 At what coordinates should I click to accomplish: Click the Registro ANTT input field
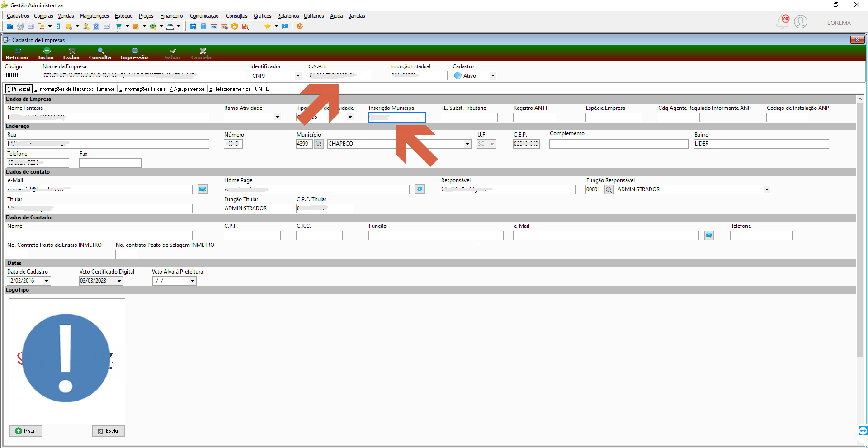click(x=534, y=117)
